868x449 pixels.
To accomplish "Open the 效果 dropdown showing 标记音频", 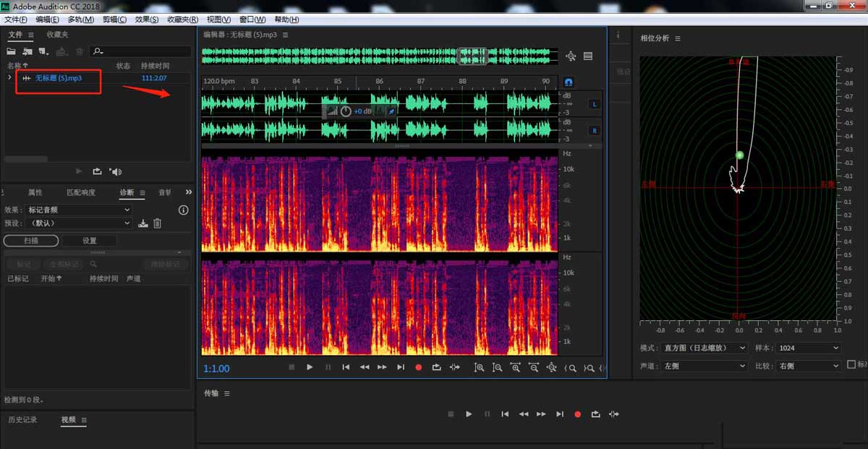I will [x=77, y=210].
